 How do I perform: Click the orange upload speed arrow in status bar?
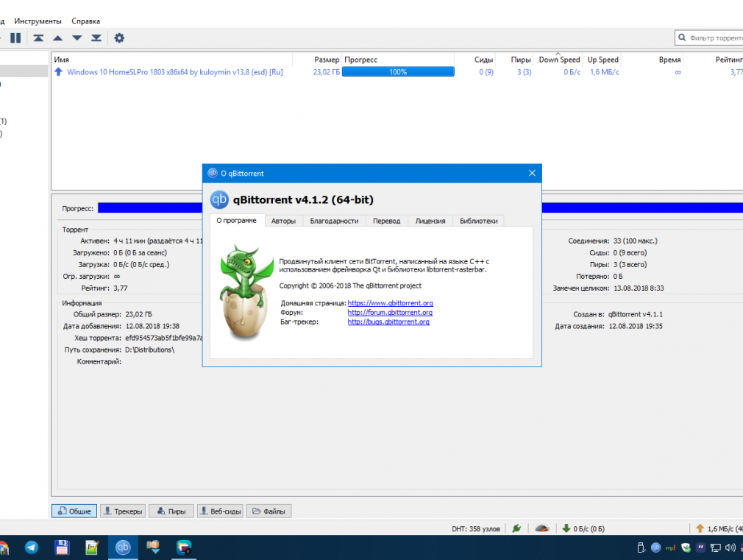tap(700, 528)
